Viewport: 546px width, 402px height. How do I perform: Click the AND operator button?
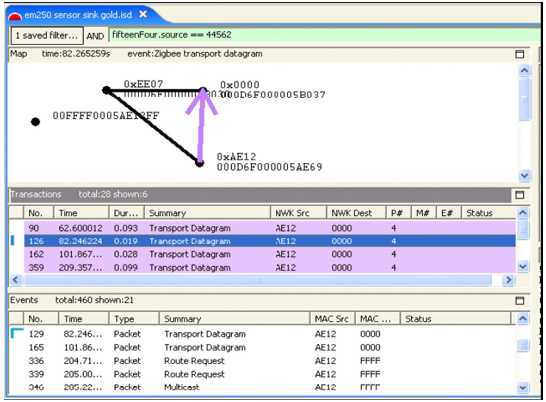pos(95,36)
